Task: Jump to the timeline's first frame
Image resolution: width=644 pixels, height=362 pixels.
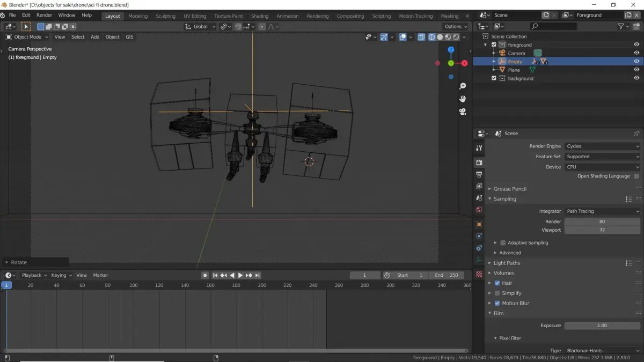Action: click(215, 275)
